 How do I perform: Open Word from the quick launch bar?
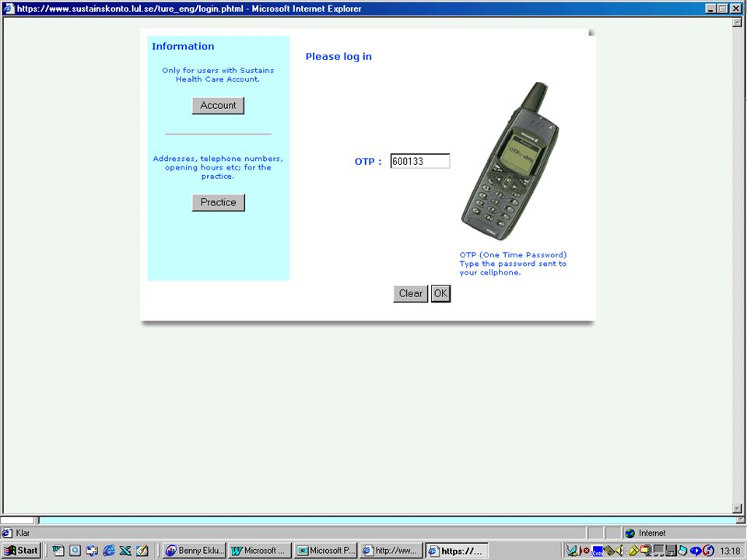click(58, 551)
